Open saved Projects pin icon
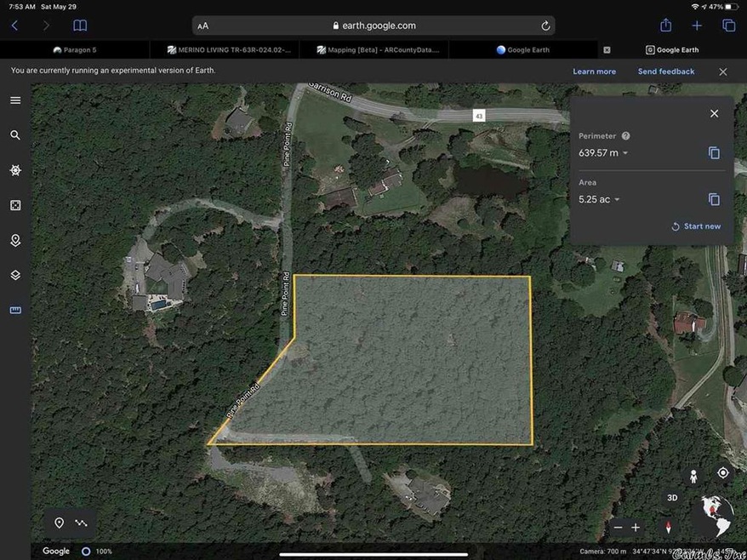Viewport: 747px width, 560px height. [14, 239]
